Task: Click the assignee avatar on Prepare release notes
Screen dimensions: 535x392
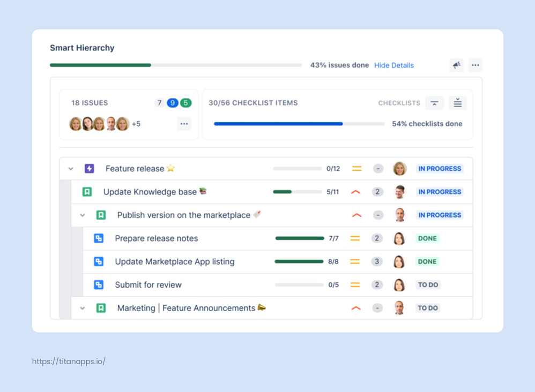Action: click(399, 239)
